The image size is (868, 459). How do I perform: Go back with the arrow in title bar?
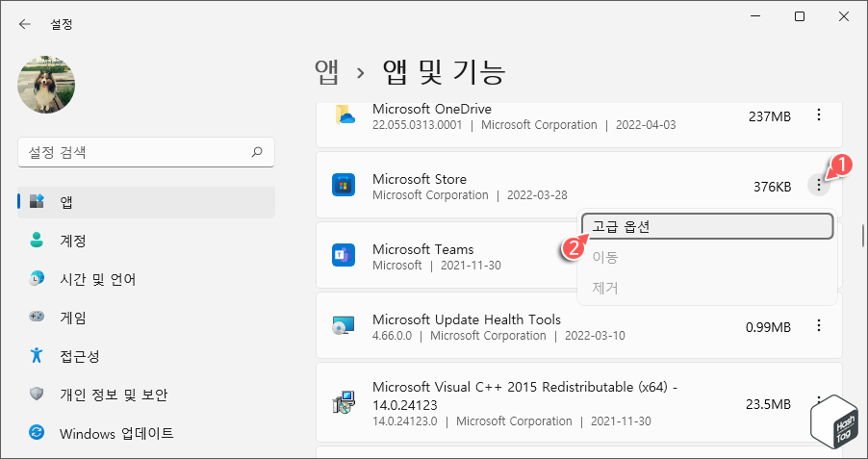[x=24, y=24]
